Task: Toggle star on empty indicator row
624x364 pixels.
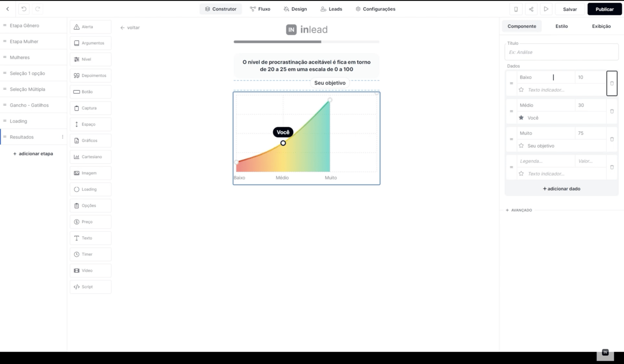Action: click(x=521, y=174)
